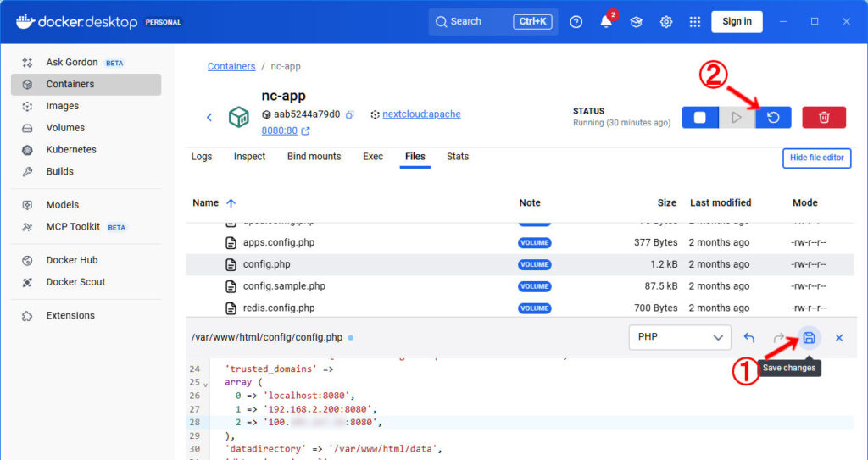868x460 pixels.
Task: Go back with the left chevron
Action: (x=209, y=118)
